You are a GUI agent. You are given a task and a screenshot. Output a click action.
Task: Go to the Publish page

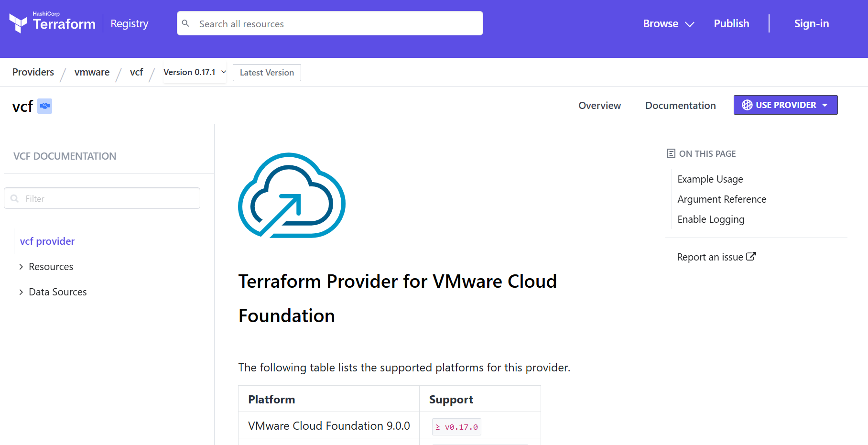point(731,23)
